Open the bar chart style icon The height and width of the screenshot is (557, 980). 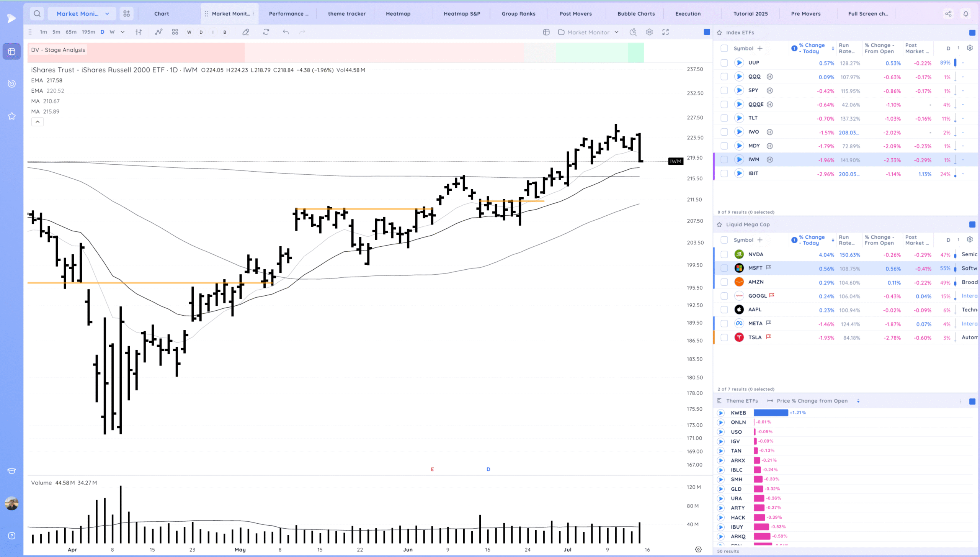coord(139,32)
